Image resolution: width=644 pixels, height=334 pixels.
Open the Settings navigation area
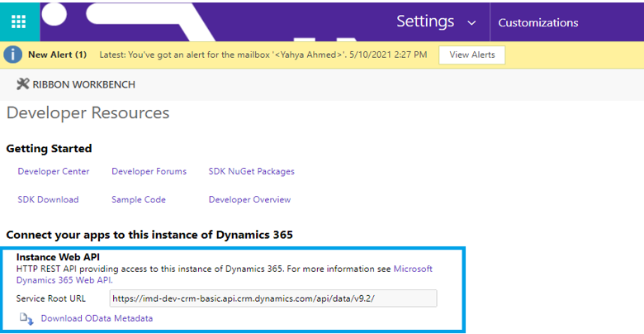click(425, 21)
